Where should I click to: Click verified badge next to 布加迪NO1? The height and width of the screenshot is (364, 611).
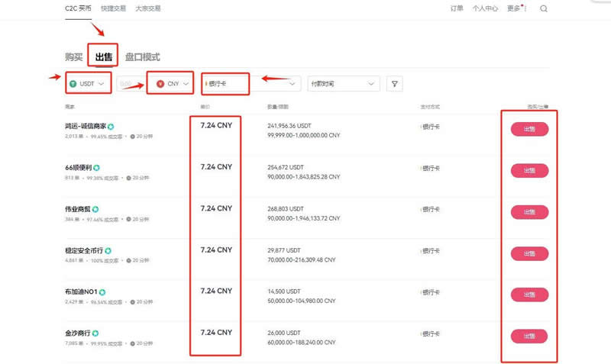pyautogui.click(x=102, y=292)
